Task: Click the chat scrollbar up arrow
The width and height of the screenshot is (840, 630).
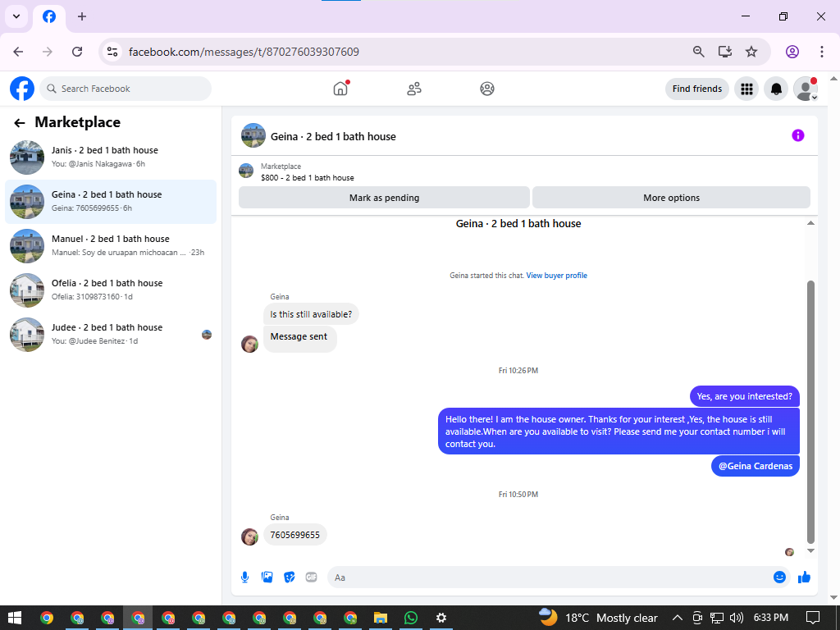Action: click(x=810, y=223)
